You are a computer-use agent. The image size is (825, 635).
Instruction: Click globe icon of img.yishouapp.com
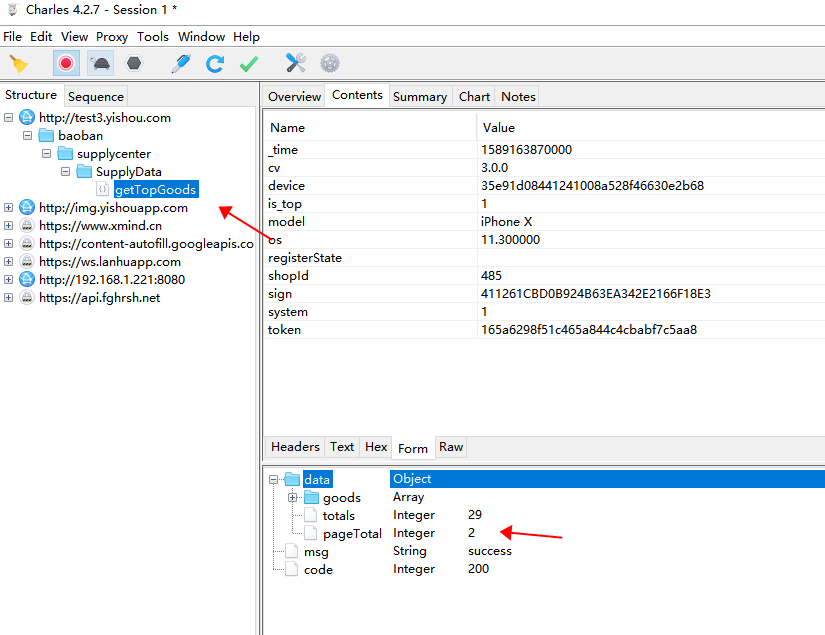pos(27,208)
